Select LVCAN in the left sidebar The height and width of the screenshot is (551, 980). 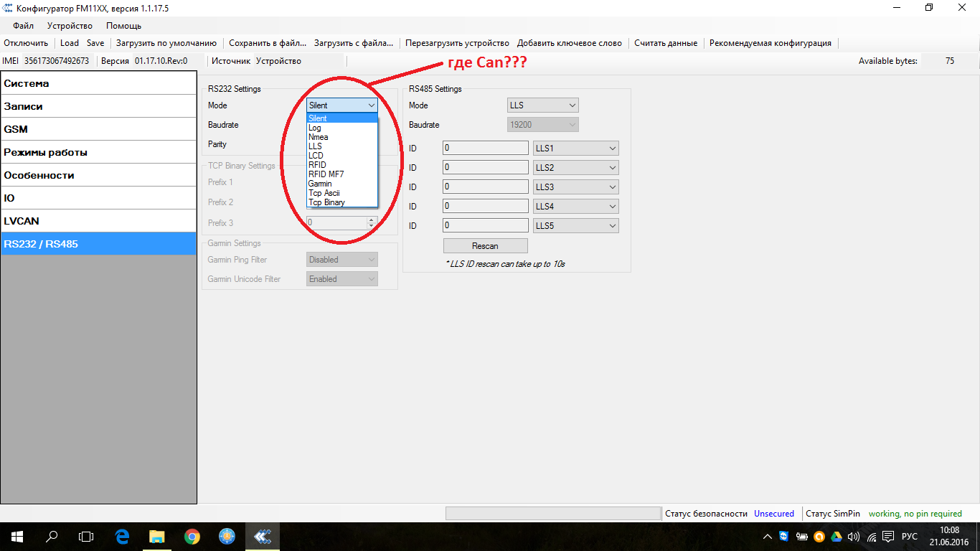point(98,221)
